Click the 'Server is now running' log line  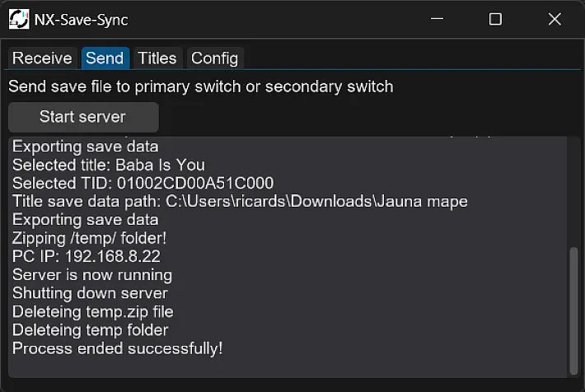pos(92,275)
